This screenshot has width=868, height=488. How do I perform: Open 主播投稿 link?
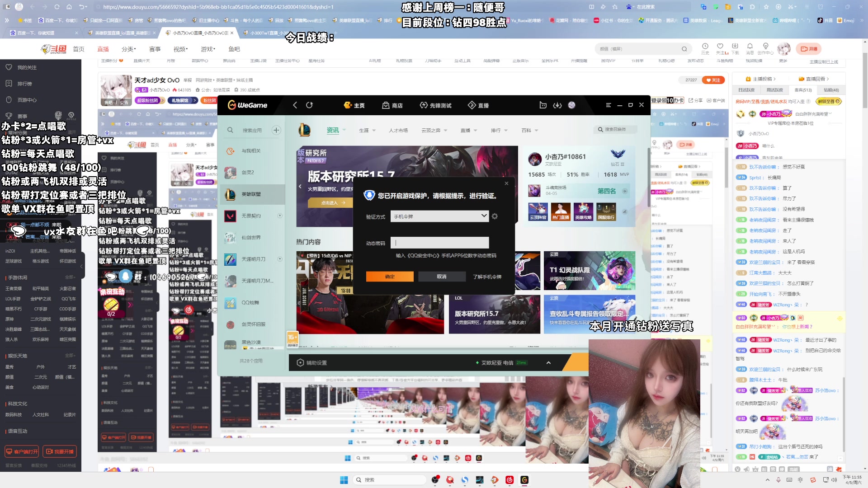click(761, 79)
